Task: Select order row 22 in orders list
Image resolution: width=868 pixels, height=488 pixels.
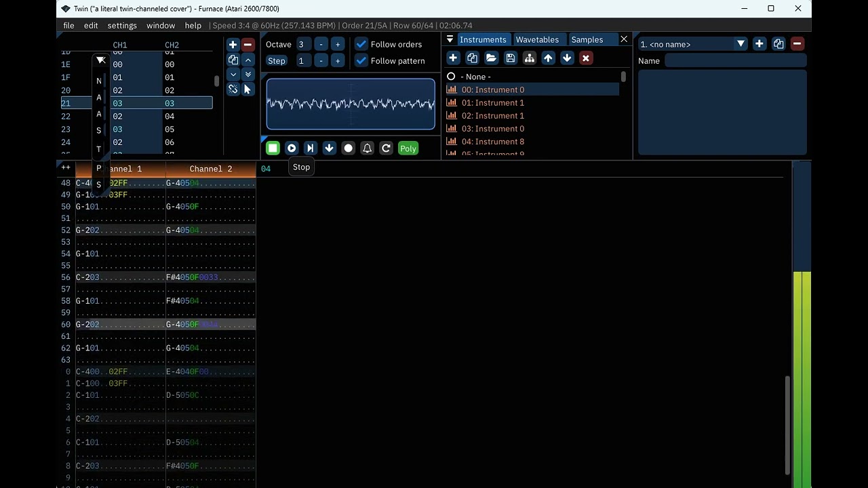Action: (x=136, y=116)
